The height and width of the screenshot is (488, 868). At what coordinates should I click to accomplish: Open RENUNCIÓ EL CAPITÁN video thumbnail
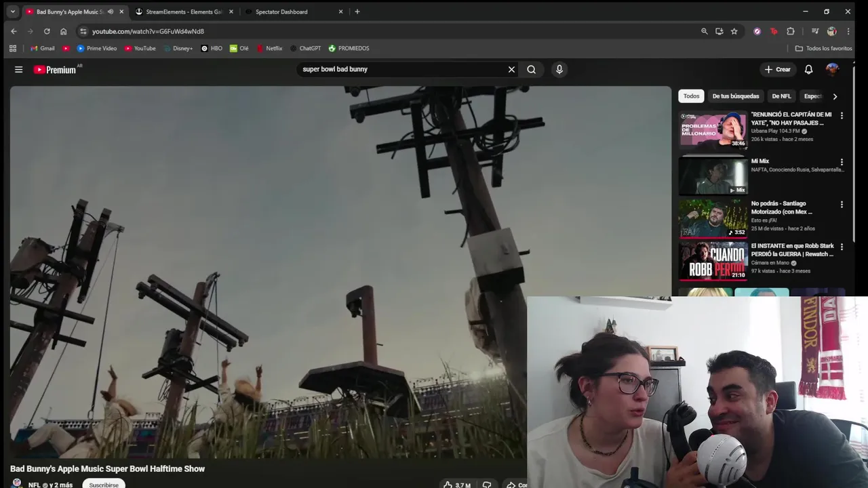(713, 129)
